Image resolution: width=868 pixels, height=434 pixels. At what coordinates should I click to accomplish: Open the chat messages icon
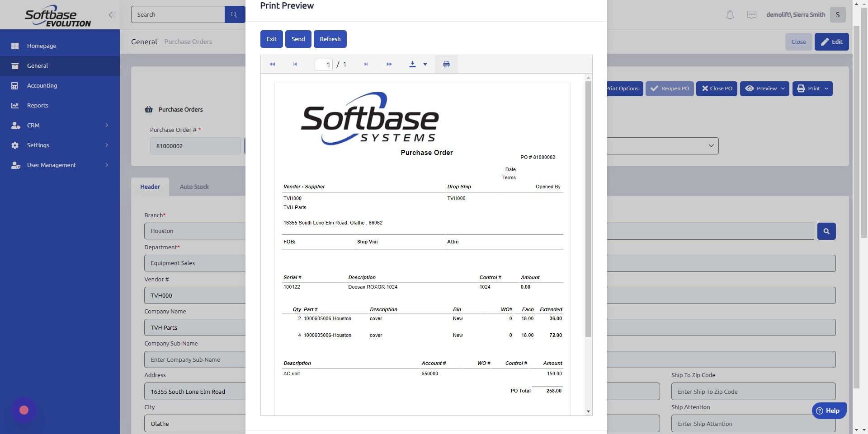(751, 15)
